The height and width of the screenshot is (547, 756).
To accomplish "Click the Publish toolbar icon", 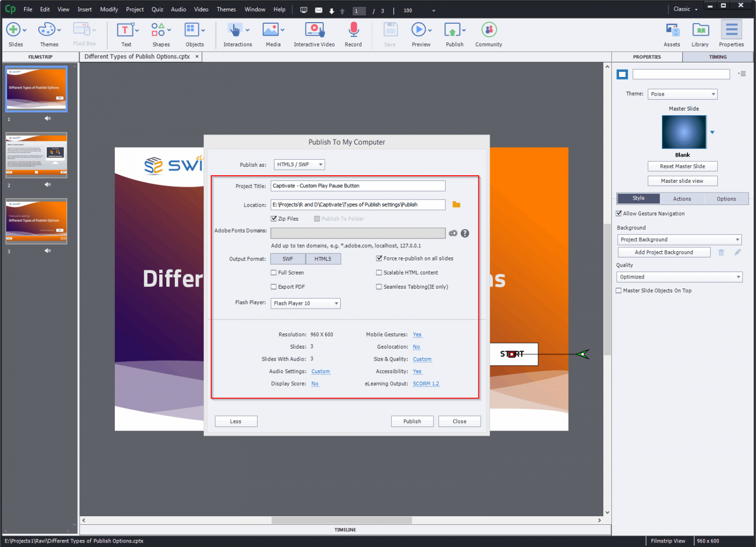I will pos(452,30).
